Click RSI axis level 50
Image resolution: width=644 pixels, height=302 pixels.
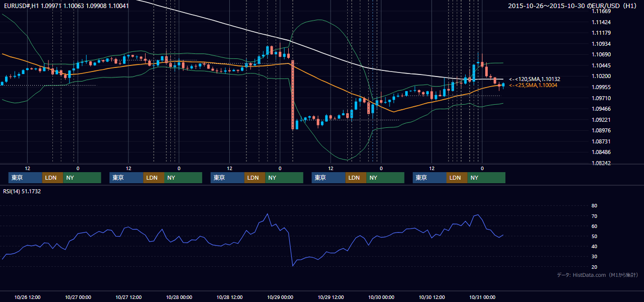tap(595, 236)
